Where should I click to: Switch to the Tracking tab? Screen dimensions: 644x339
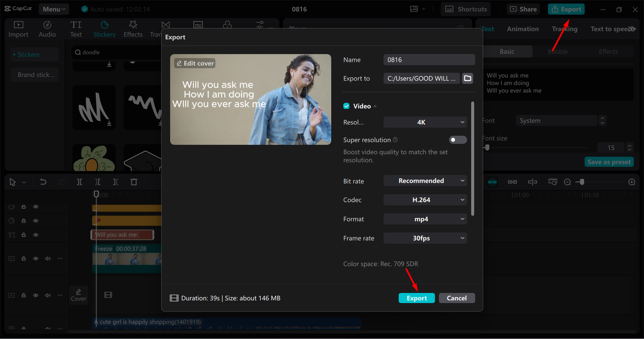pyautogui.click(x=565, y=29)
